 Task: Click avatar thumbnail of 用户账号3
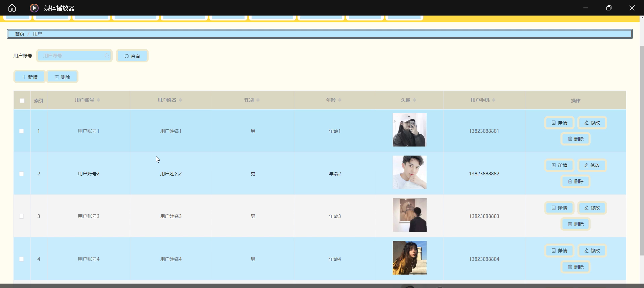click(x=410, y=215)
